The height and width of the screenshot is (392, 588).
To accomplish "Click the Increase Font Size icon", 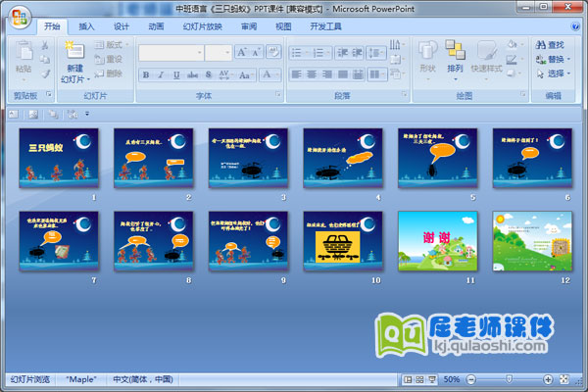I will [242, 52].
